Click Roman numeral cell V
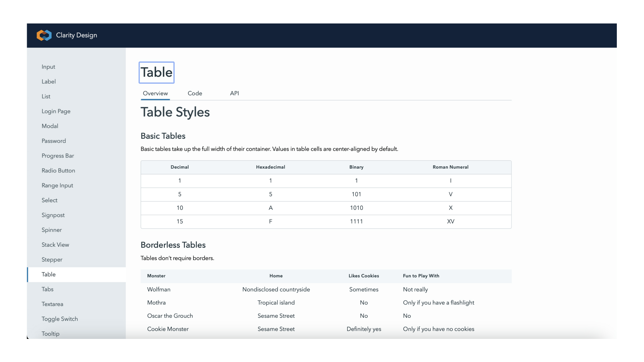Image resolution: width=644 pixels, height=362 pixels. 450,194
